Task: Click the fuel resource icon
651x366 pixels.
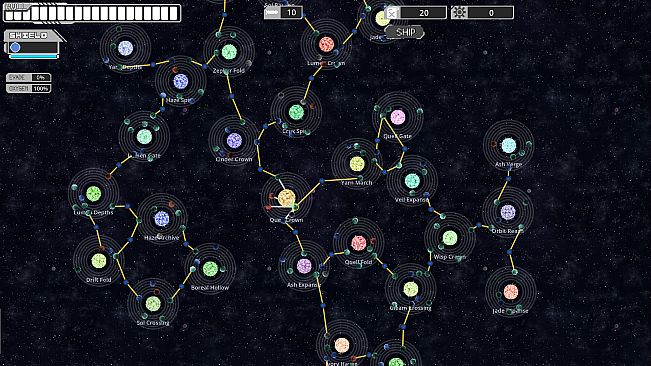Action: coord(391,13)
